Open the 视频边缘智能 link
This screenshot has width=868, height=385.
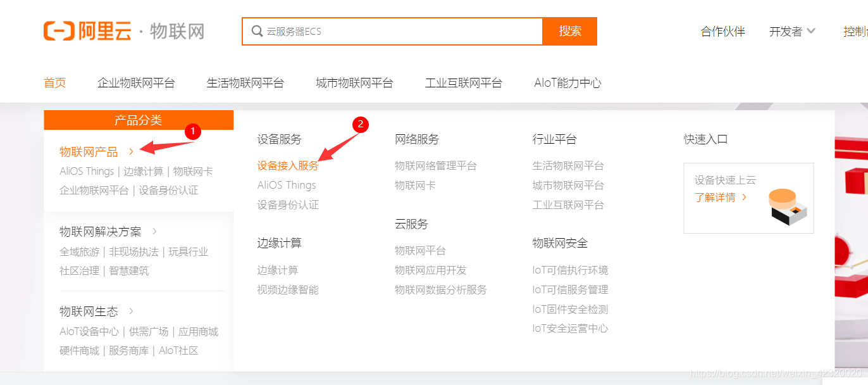[x=288, y=289]
